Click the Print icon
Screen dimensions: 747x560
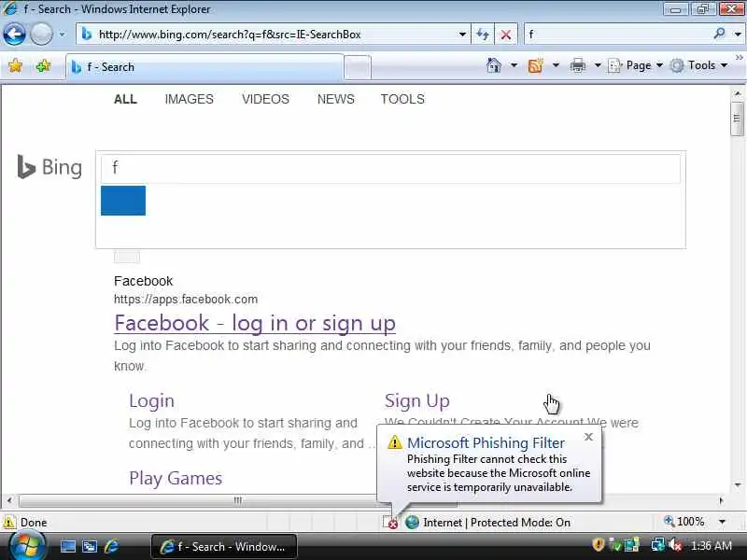(x=578, y=65)
